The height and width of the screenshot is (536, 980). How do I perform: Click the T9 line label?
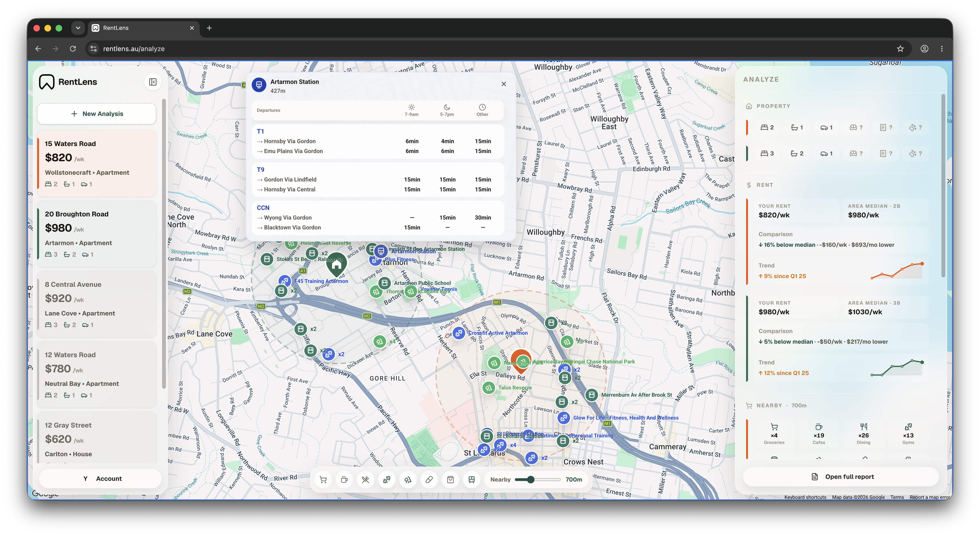pos(260,169)
